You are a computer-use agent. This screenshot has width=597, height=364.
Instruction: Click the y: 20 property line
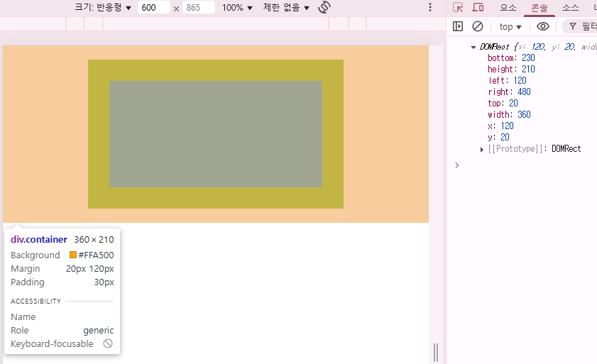(498, 138)
